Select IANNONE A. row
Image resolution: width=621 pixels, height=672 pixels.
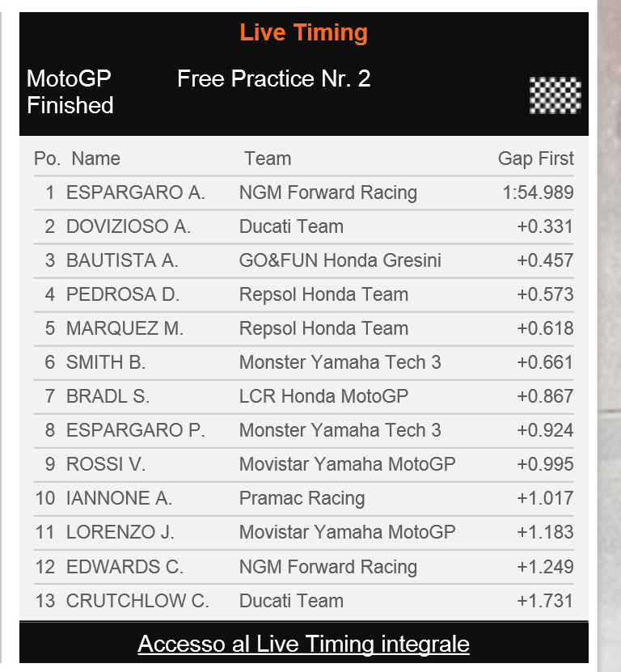click(x=119, y=498)
